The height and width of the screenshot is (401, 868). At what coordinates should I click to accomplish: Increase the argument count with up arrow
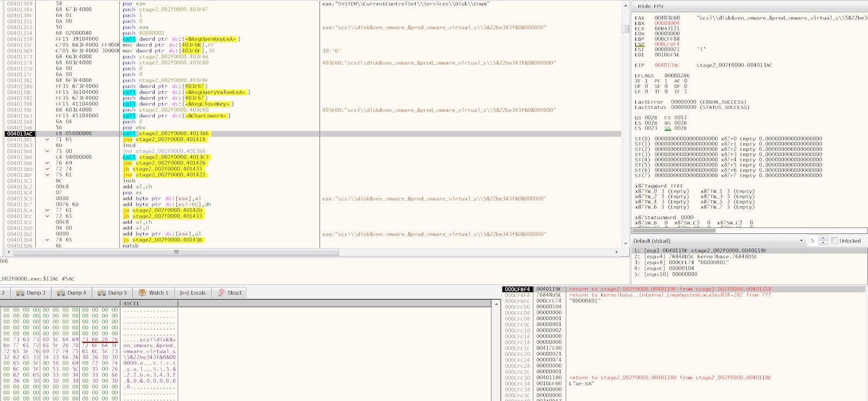(823, 238)
